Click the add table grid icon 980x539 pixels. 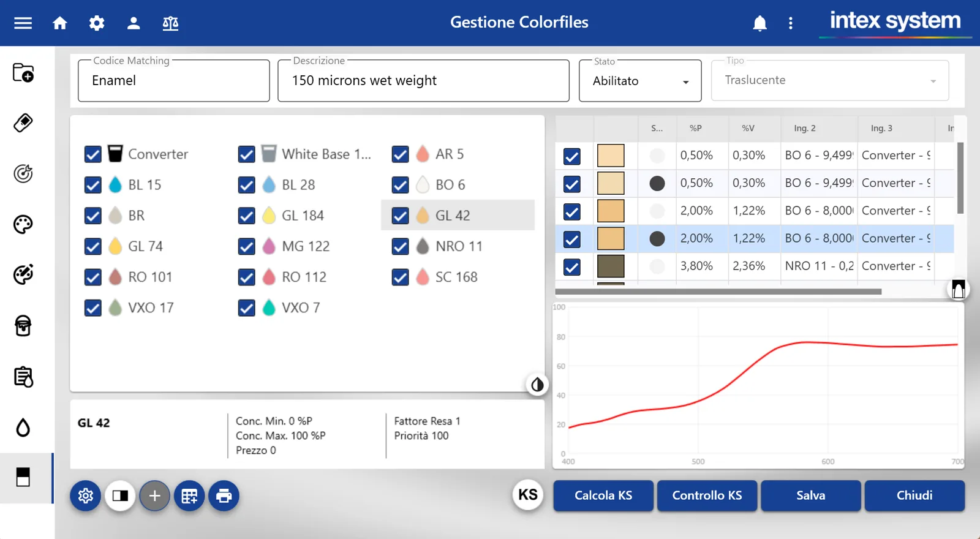[x=189, y=496]
